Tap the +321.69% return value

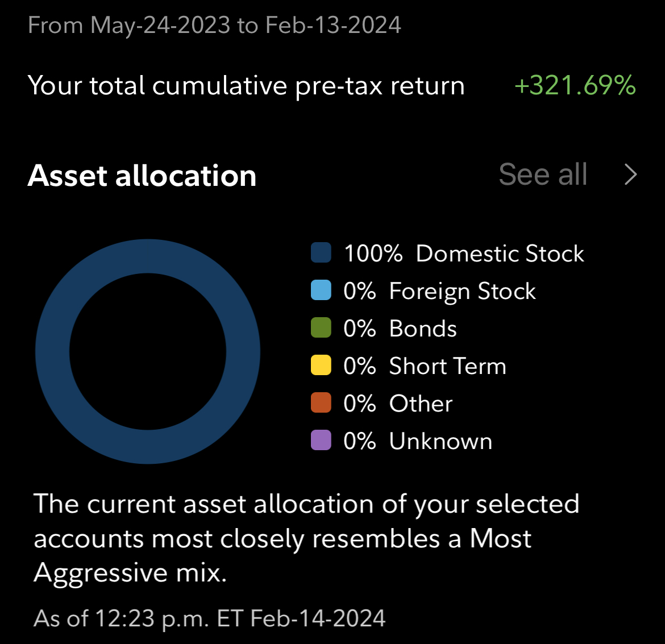(x=575, y=85)
